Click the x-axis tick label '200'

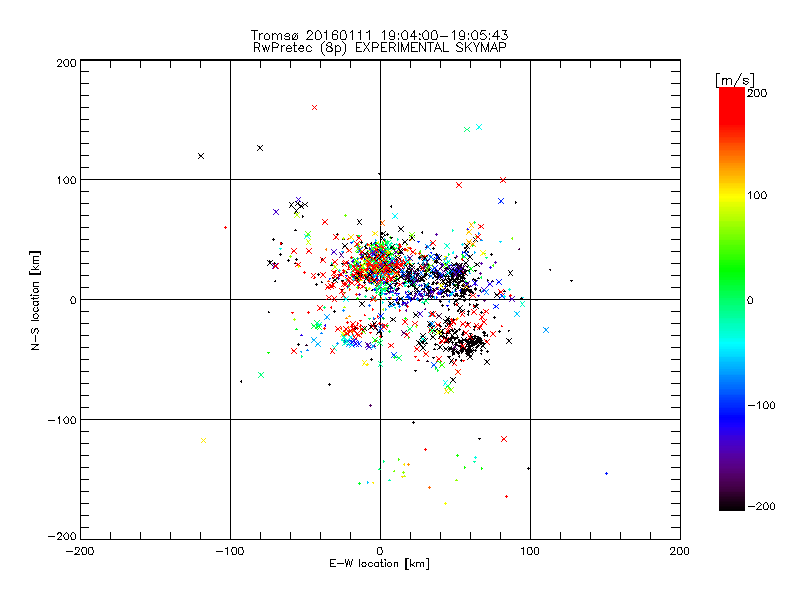click(680, 551)
